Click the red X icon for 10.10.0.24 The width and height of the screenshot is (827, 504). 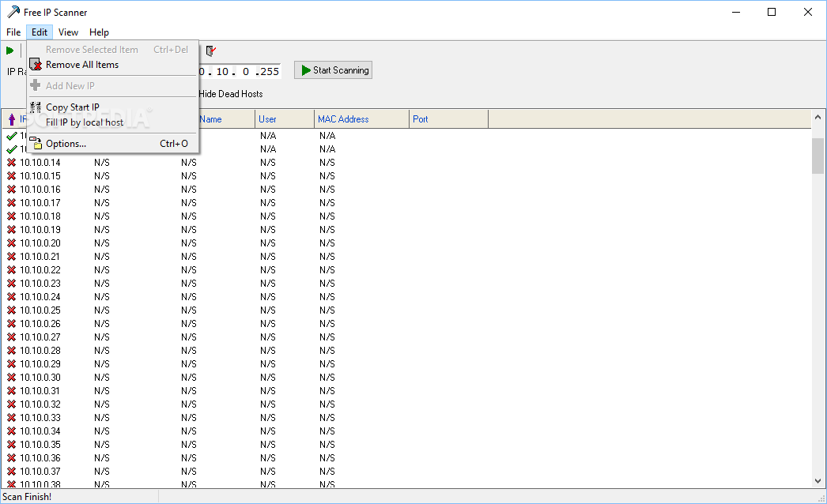(x=11, y=297)
